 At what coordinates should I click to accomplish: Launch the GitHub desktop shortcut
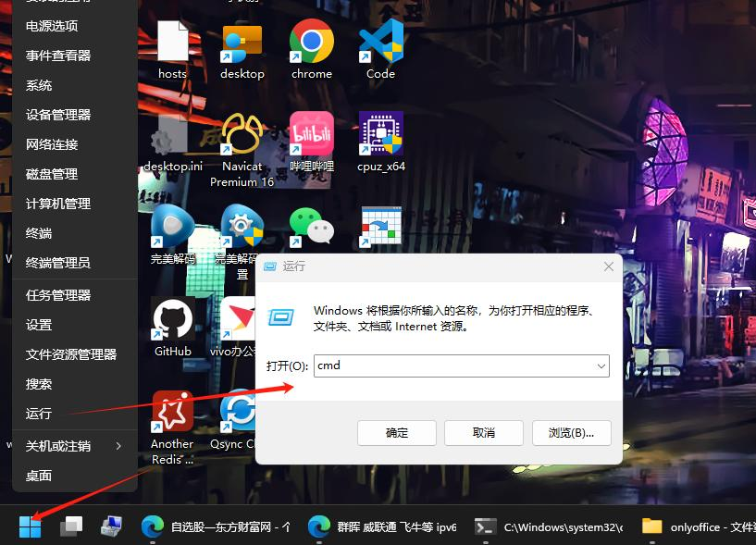(173, 318)
